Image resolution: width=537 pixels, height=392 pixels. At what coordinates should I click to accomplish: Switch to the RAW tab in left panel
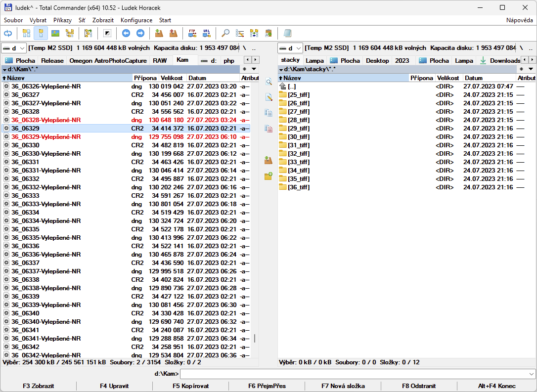pos(160,61)
